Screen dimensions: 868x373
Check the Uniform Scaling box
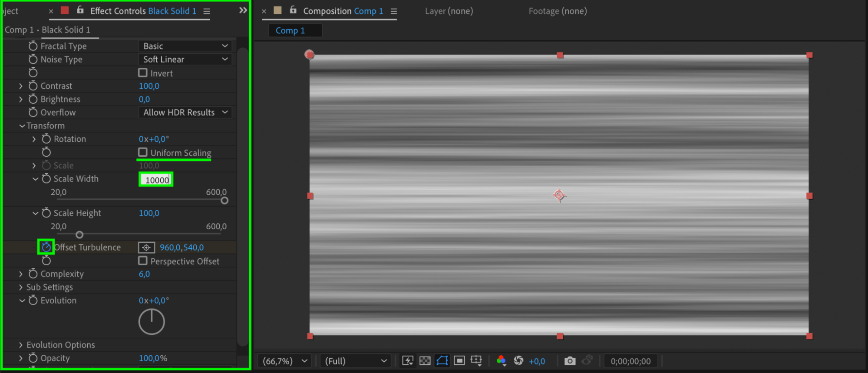point(143,152)
